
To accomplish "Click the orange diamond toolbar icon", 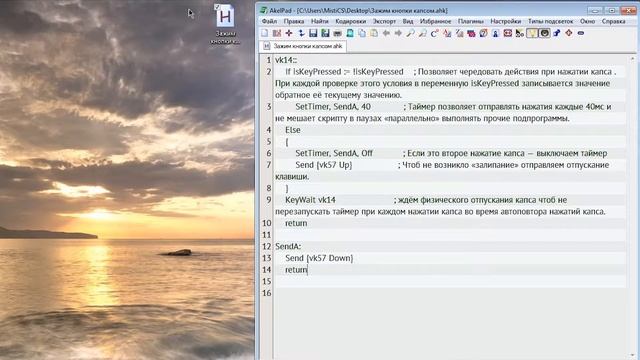I will pos(569,33).
